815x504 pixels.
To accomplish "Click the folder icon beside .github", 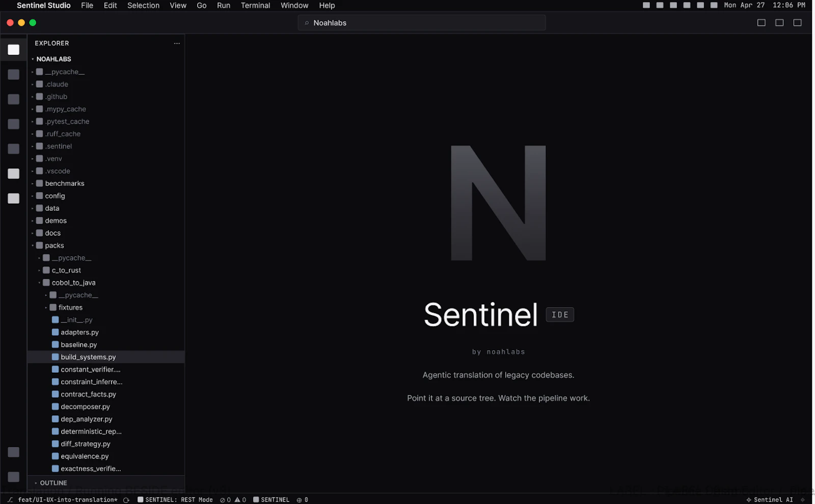I will click(x=39, y=97).
